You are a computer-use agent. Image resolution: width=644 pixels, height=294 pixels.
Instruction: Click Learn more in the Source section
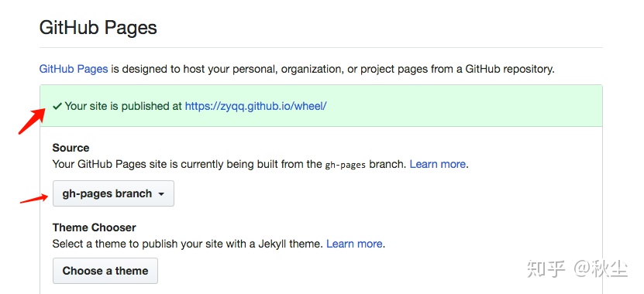pos(437,165)
